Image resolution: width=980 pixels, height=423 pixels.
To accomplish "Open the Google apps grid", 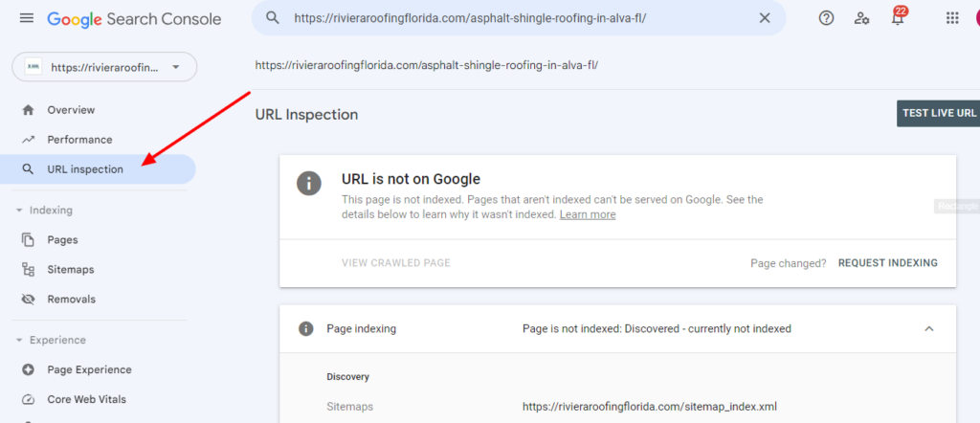I will point(952,18).
